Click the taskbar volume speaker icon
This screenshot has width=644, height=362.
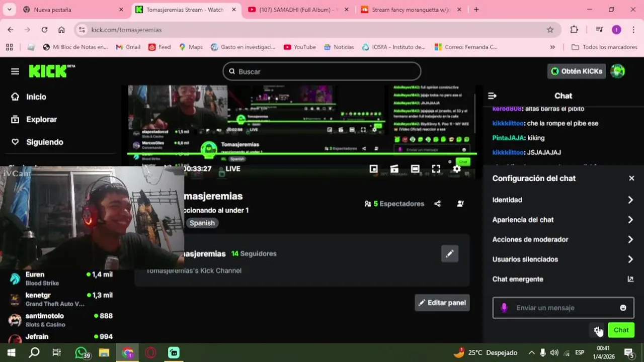pyautogui.click(x=554, y=352)
